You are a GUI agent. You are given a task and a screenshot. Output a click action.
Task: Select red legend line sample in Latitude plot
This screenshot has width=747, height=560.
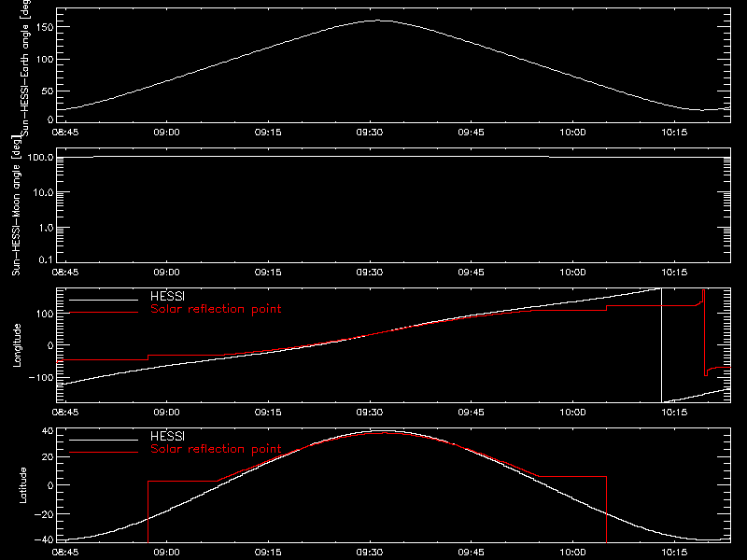[104, 453]
